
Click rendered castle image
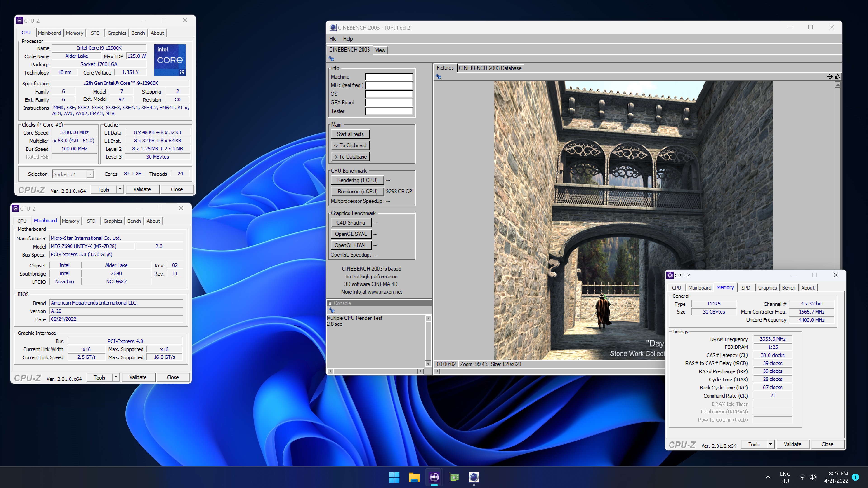tap(633, 220)
